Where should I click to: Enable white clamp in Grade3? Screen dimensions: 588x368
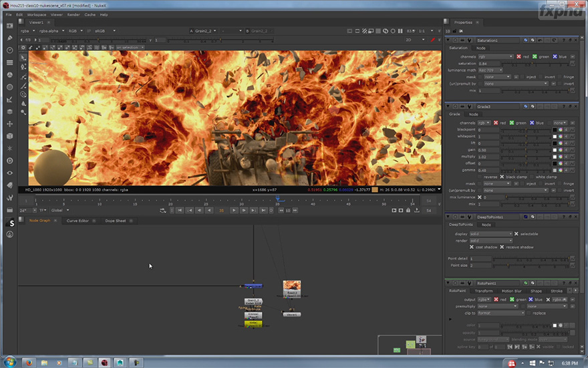click(531, 177)
